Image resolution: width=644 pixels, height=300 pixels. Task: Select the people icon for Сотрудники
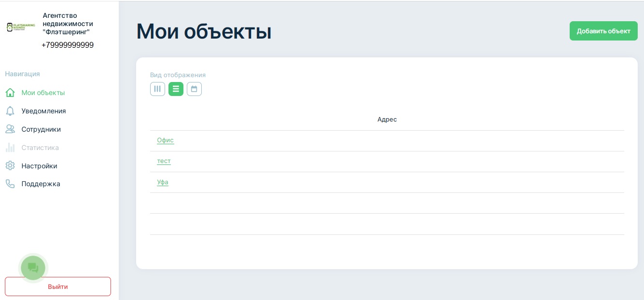click(10, 129)
